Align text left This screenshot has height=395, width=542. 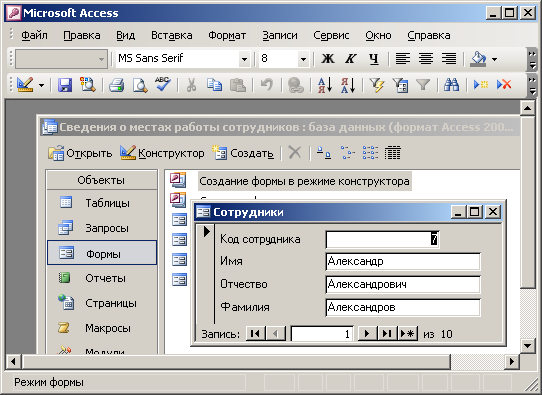tap(403, 59)
